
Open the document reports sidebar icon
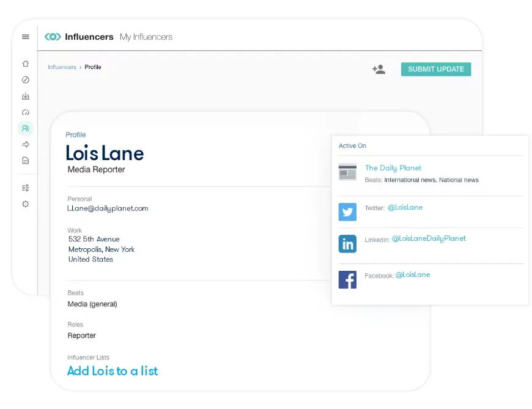click(x=26, y=160)
